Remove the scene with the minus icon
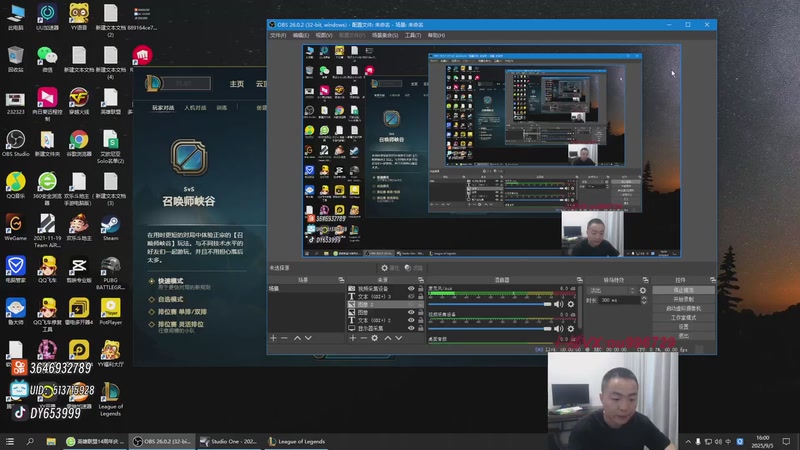Screen dimensions: 800x450 coord(284,338)
